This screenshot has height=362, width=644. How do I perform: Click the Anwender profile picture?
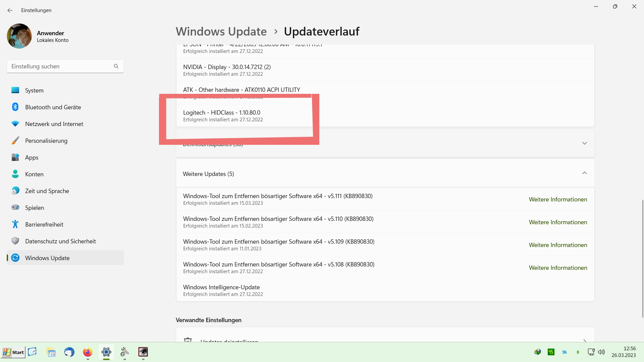pos(19,36)
